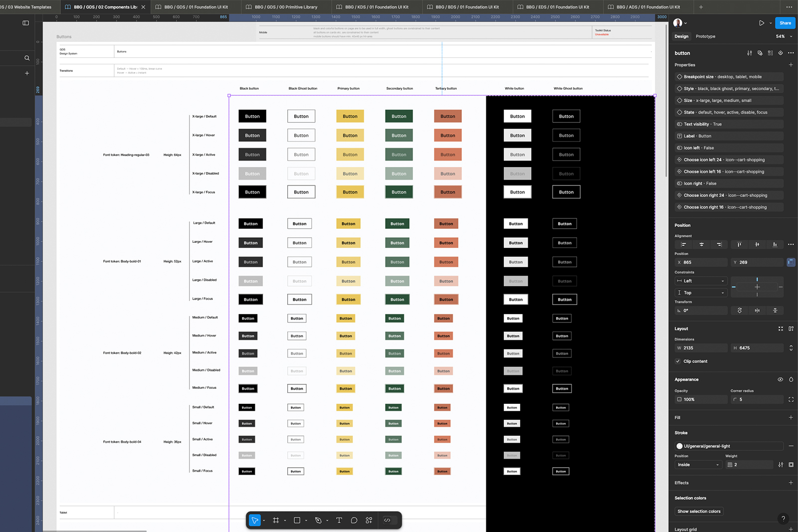Click the Present play icon

[x=762, y=23]
